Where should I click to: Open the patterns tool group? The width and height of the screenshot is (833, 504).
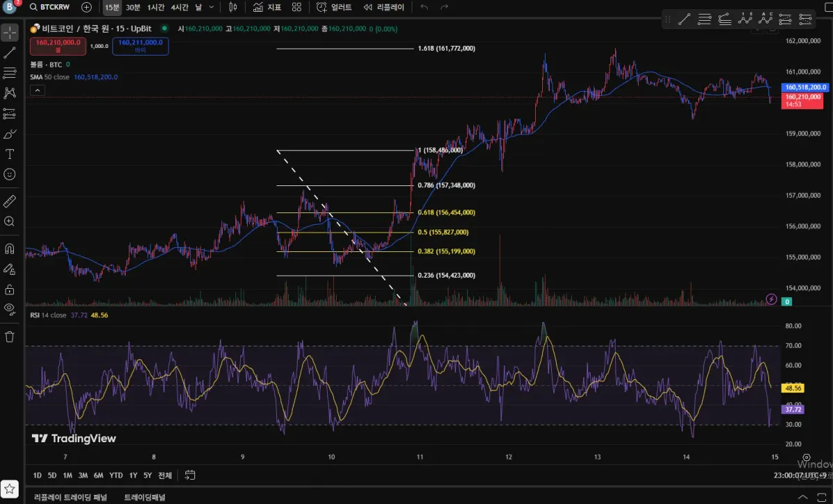pos(10,93)
